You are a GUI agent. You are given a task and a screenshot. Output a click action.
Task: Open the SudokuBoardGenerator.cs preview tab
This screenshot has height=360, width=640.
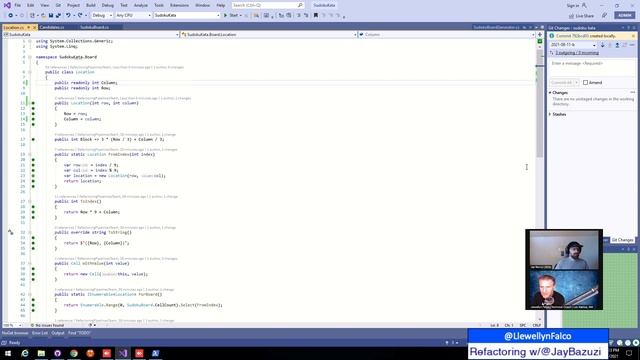pos(496,27)
